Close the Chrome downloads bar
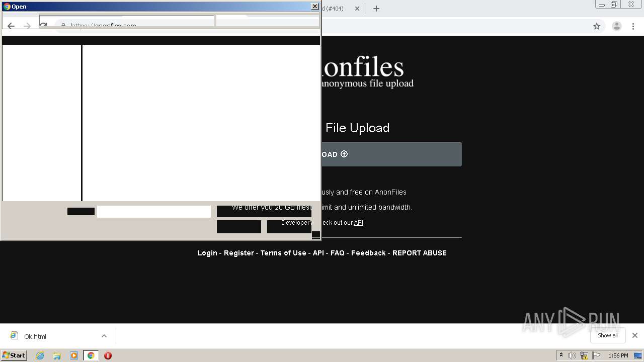 coord(635,335)
